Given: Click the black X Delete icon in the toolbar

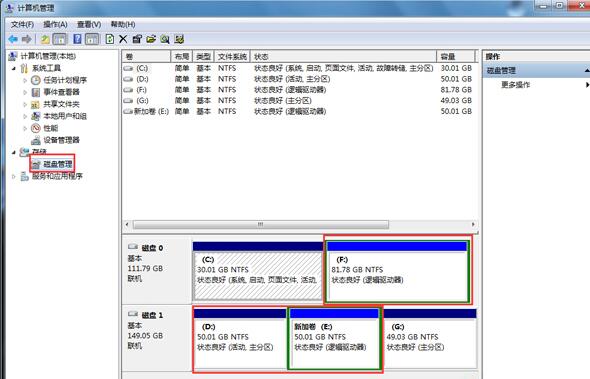Looking at the screenshot, I should coord(123,39).
